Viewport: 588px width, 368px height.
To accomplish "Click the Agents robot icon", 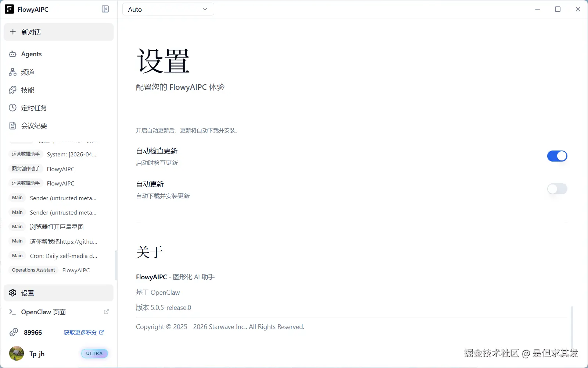I will click(12, 54).
